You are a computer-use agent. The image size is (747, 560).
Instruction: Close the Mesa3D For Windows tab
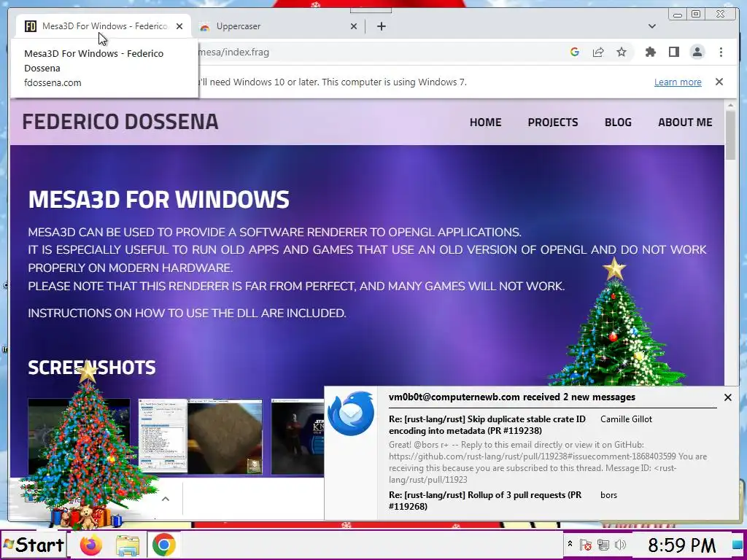(x=179, y=26)
